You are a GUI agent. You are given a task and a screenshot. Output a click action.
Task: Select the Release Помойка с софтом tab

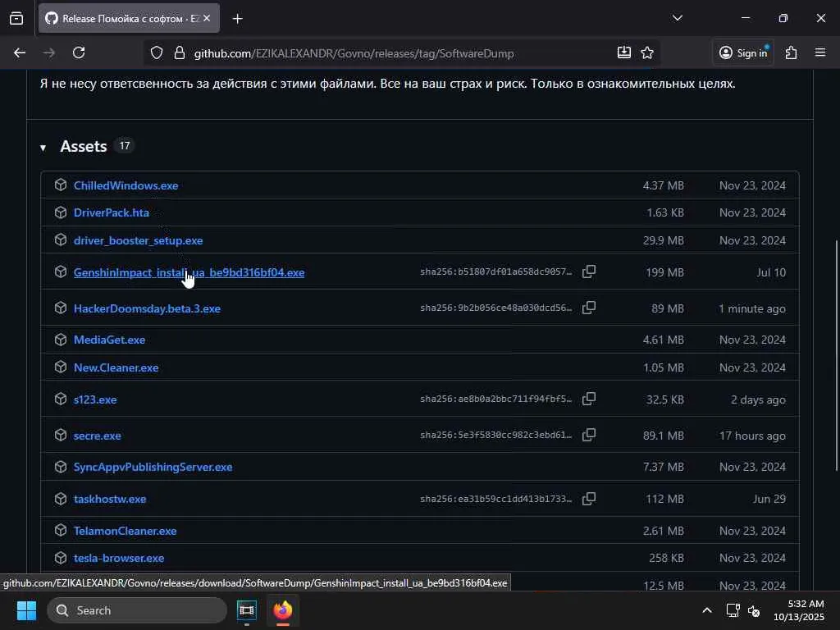point(129,18)
